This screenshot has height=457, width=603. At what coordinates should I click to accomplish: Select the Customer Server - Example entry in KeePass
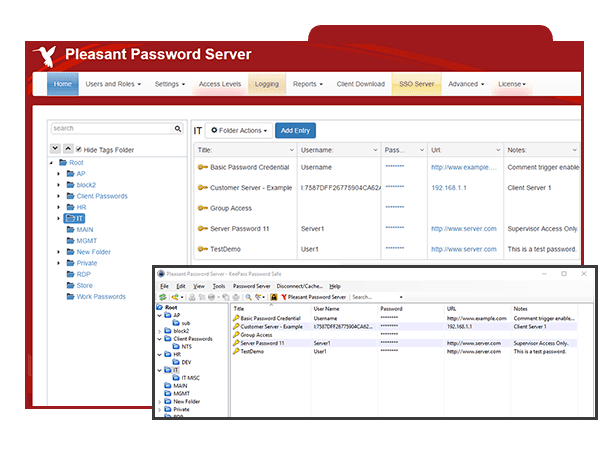coord(272,326)
